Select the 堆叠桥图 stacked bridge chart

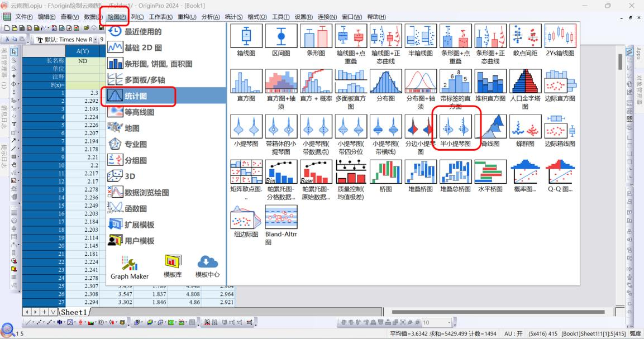[421, 176]
